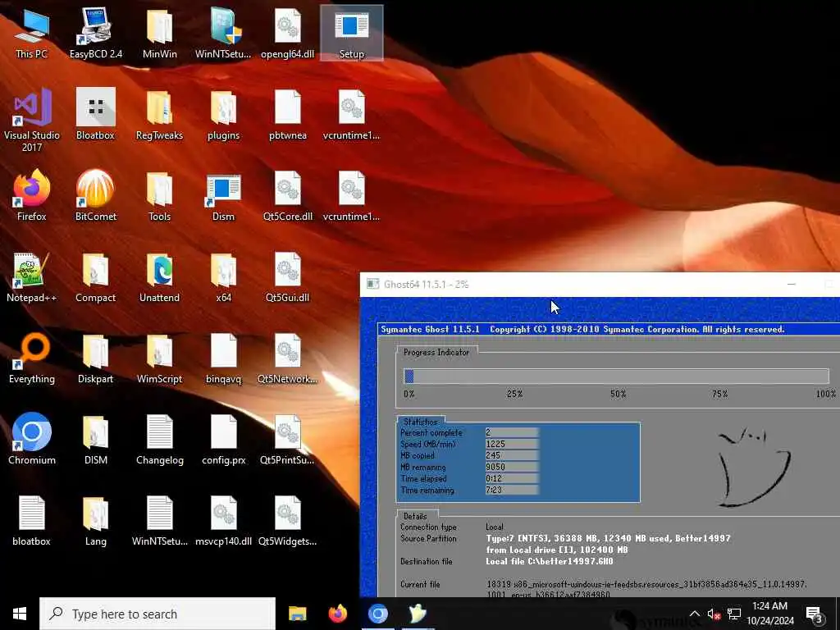Image resolution: width=840 pixels, height=630 pixels.
Task: Launch Firefox from the desktop
Action: pyautogui.click(x=32, y=195)
